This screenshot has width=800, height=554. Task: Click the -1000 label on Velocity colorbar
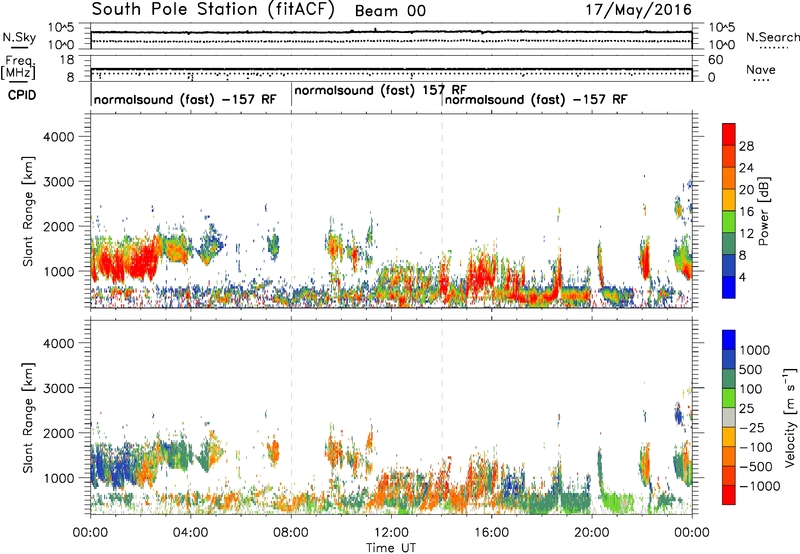759,486
